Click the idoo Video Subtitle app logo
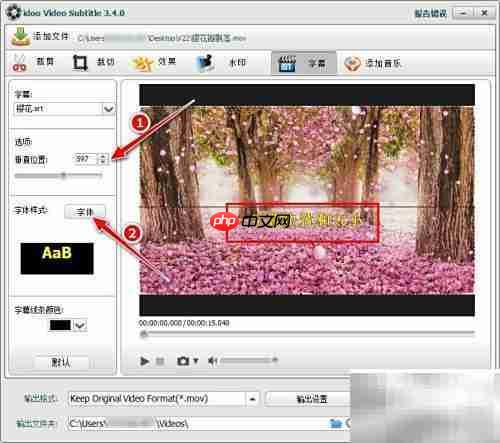The image size is (500, 443). [x=14, y=12]
